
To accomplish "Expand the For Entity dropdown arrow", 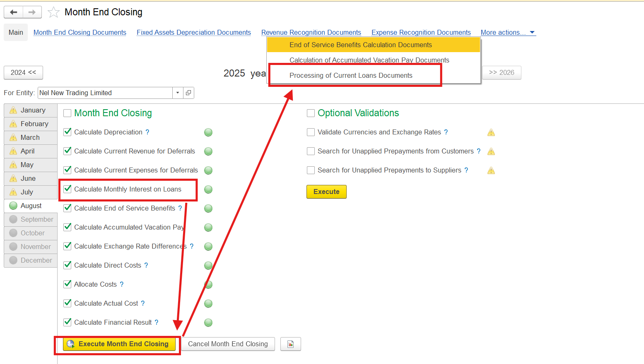I will tap(178, 93).
